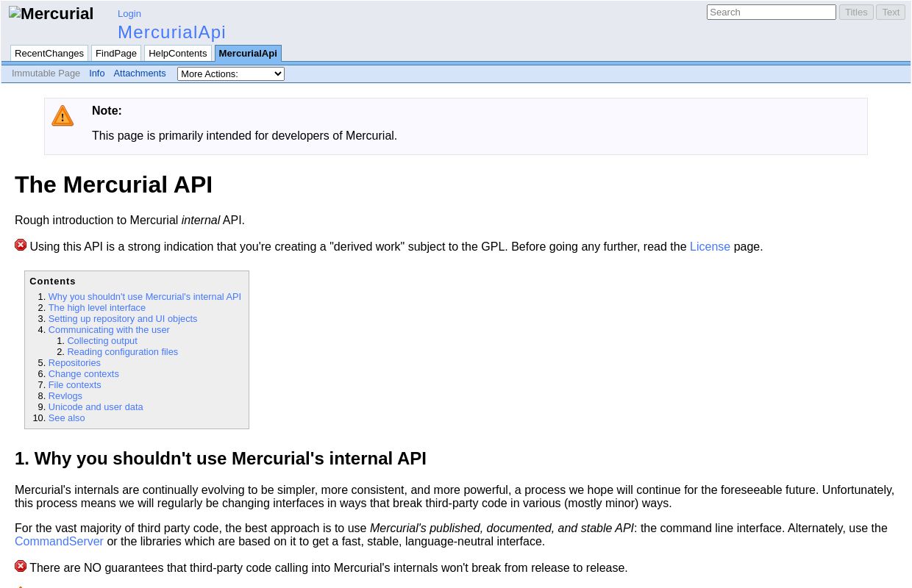The image size is (912, 588).
Task: Jump to Repositories section
Action: [74, 363]
